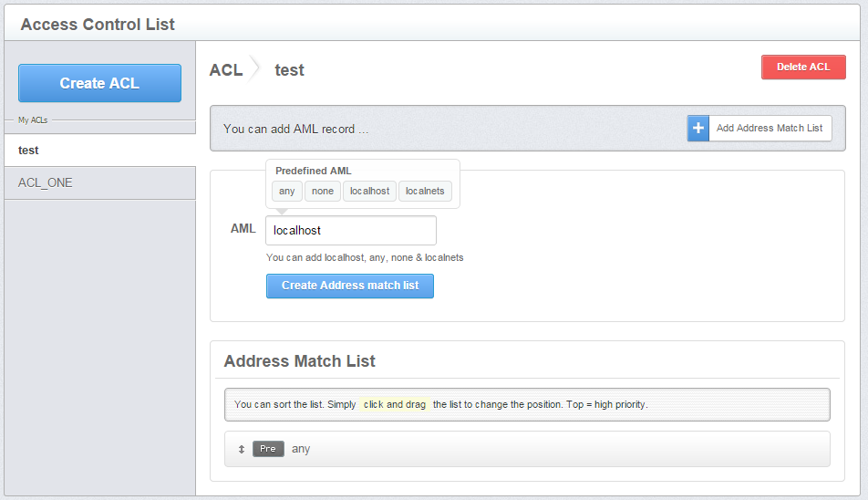The image size is (868, 500).
Task: Click the sort drag handle arrow icon
Action: [x=242, y=449]
